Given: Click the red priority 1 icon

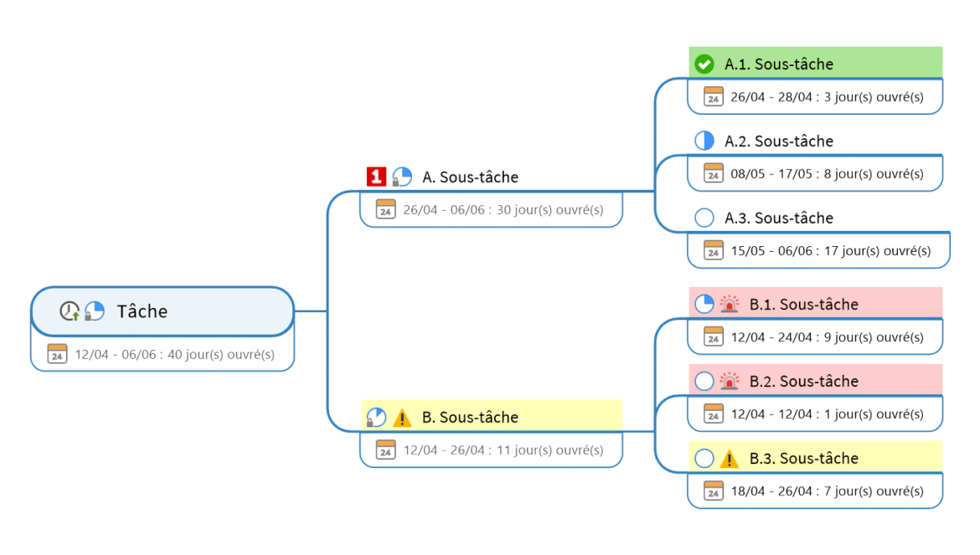Looking at the screenshot, I should (x=377, y=177).
